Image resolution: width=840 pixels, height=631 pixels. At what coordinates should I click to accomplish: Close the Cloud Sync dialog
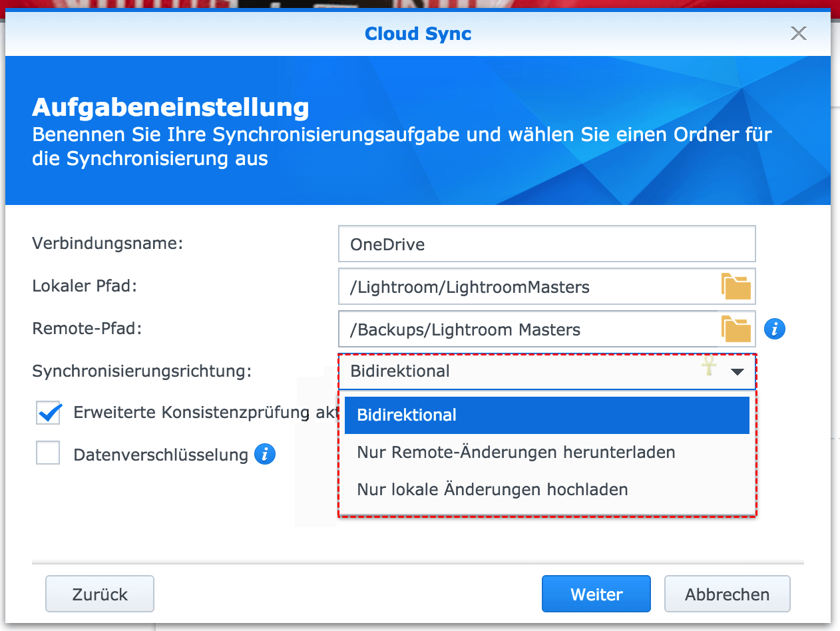798,34
